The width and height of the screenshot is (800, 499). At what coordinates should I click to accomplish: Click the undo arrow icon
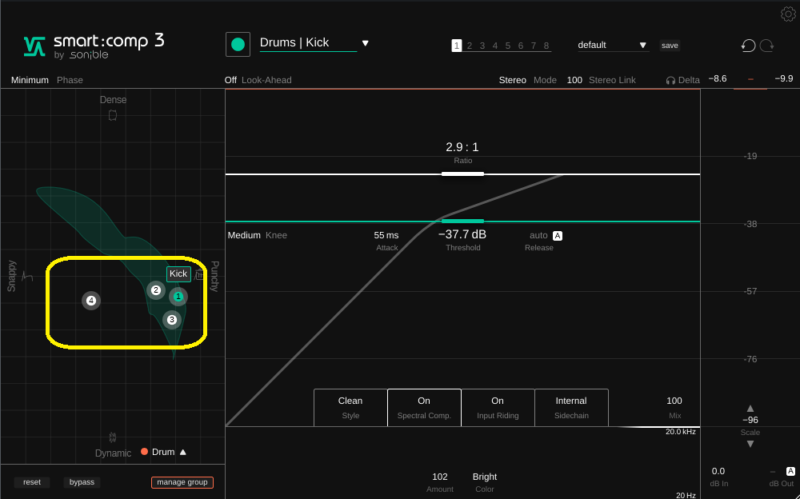coord(748,45)
